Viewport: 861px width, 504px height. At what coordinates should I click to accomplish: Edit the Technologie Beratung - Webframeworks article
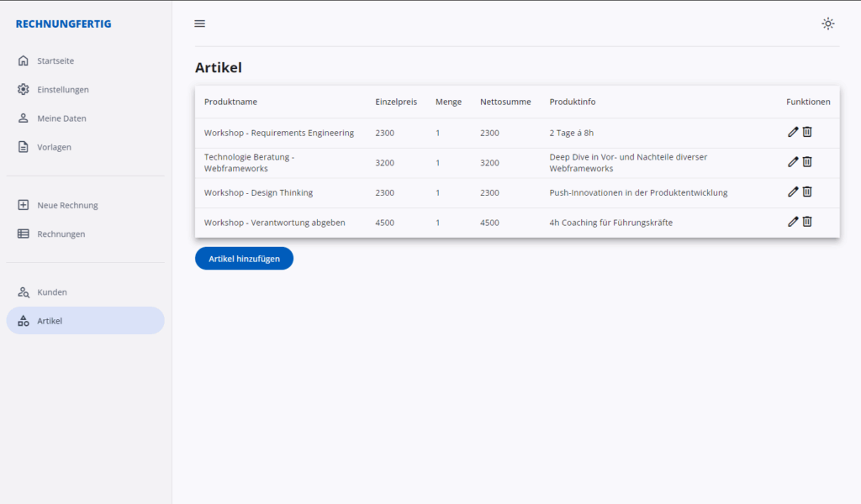click(793, 162)
